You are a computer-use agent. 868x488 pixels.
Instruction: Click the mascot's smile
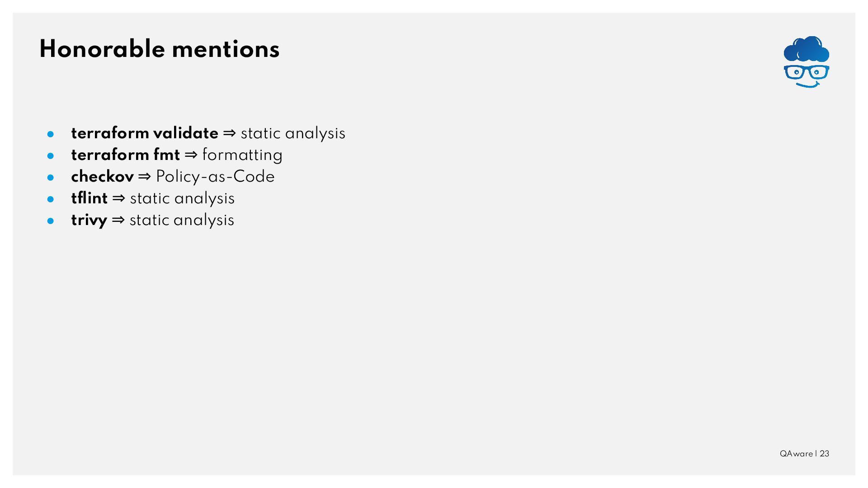[x=807, y=84]
